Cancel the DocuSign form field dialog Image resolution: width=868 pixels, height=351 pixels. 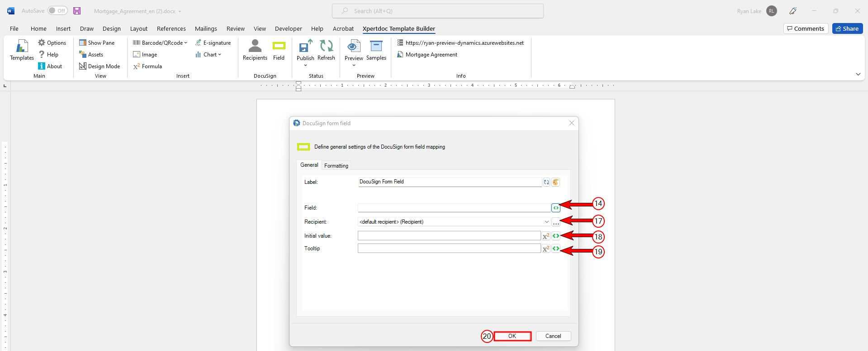553,336
